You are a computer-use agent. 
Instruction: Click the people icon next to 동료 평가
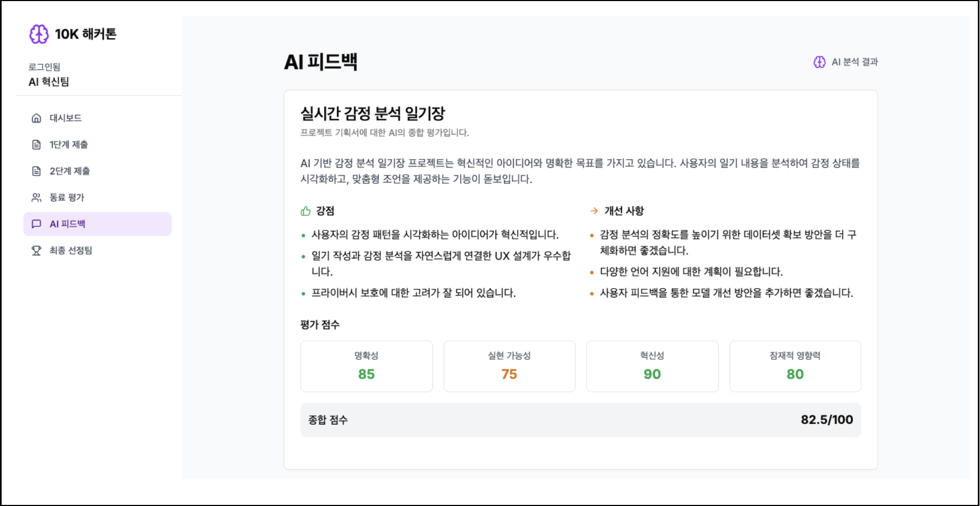(36, 197)
